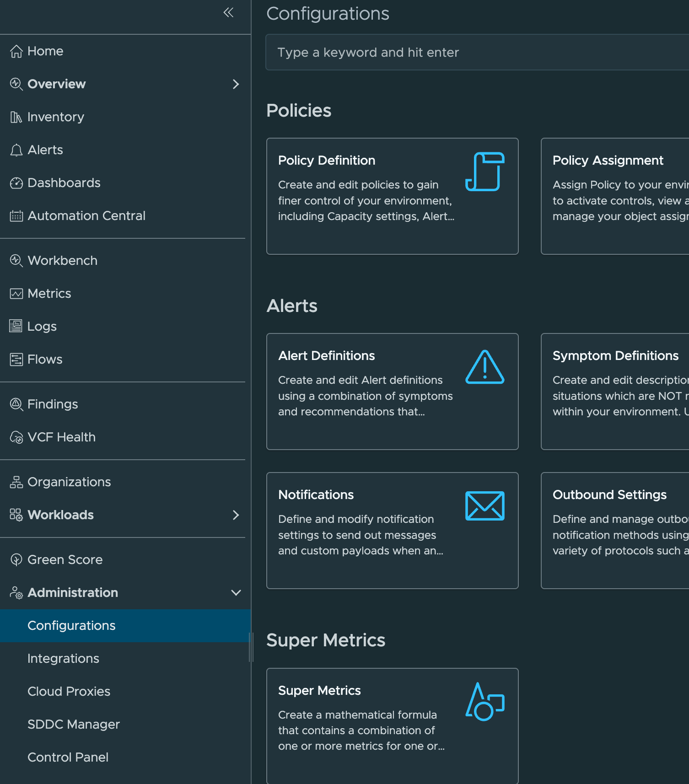This screenshot has height=784, width=689.
Task: Open the Alert Definitions card title
Action: pos(327,356)
